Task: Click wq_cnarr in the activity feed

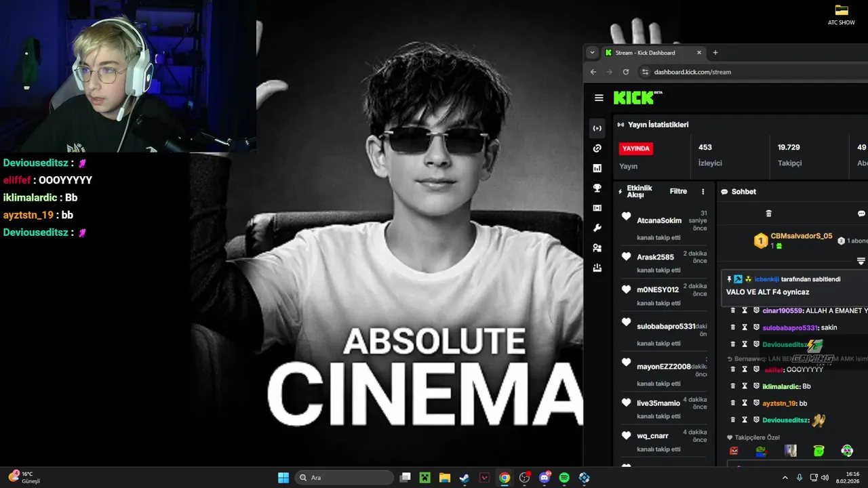Action: click(652, 436)
